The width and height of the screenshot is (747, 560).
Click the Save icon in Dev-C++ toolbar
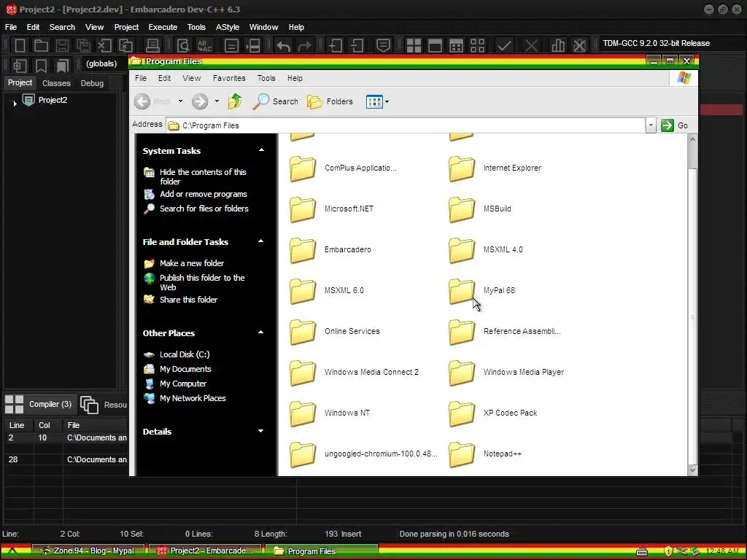pyautogui.click(x=62, y=46)
